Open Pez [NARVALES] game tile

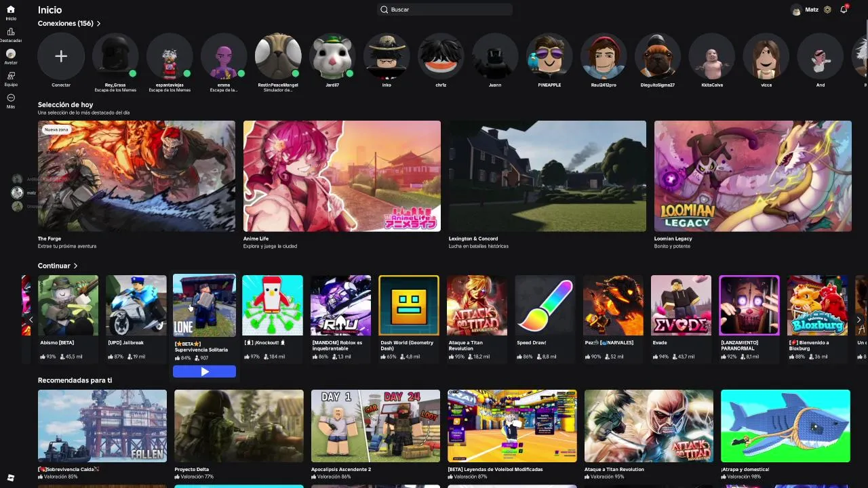(613, 305)
